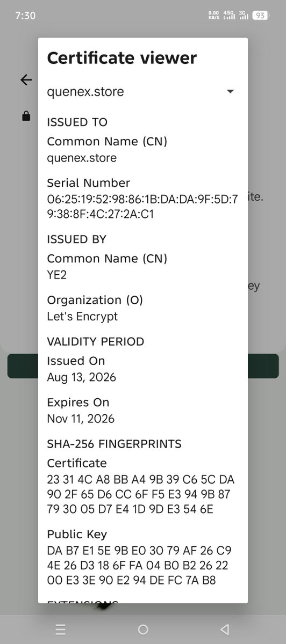Tap the back arrow behind the dialog
Viewport: 286px width, 644px height.
point(26,80)
